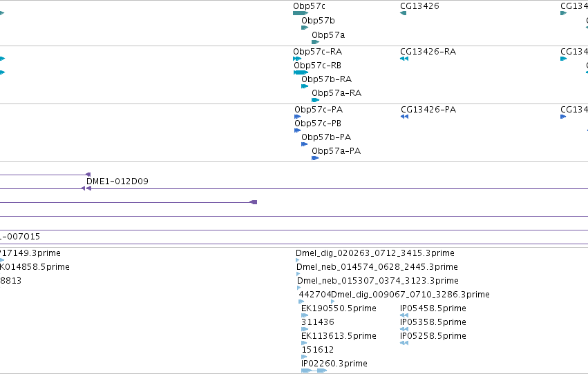Click the Dmel_dig_020263_0712_3415.3prime label
This screenshot has height=374, width=588.
[x=375, y=253]
